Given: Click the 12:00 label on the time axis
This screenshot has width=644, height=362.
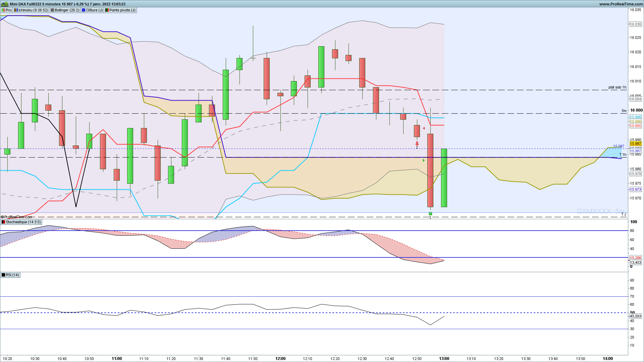Looking at the screenshot, I should [280, 359].
